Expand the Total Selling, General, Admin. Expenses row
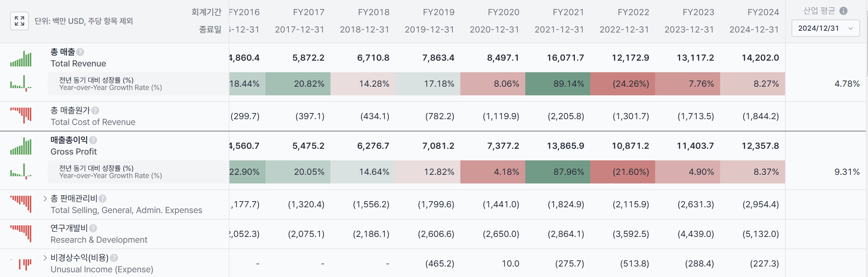Viewport: 868px width, 277px height. [45, 198]
